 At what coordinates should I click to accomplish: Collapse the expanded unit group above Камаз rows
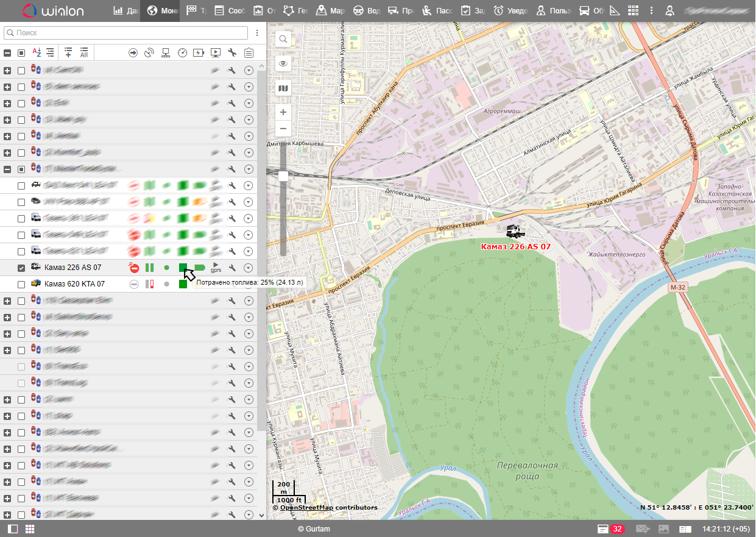click(7, 169)
